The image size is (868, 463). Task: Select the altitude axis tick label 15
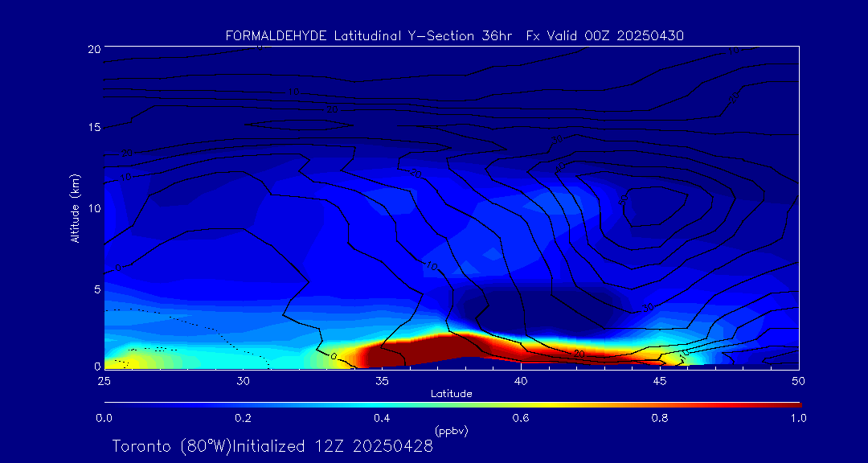click(93, 127)
